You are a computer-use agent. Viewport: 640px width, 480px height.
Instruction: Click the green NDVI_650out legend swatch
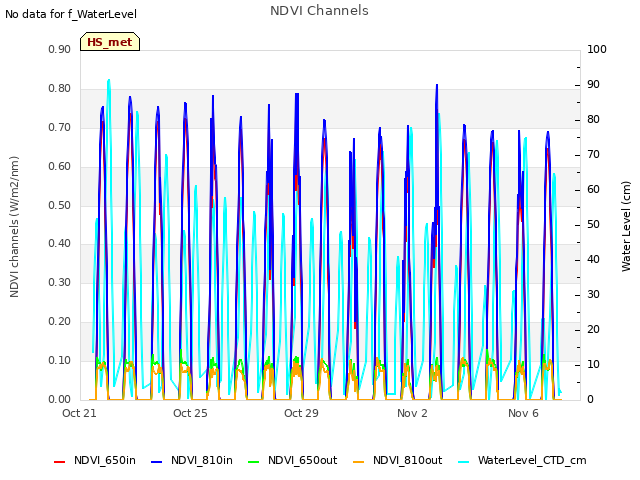[x=254, y=462]
